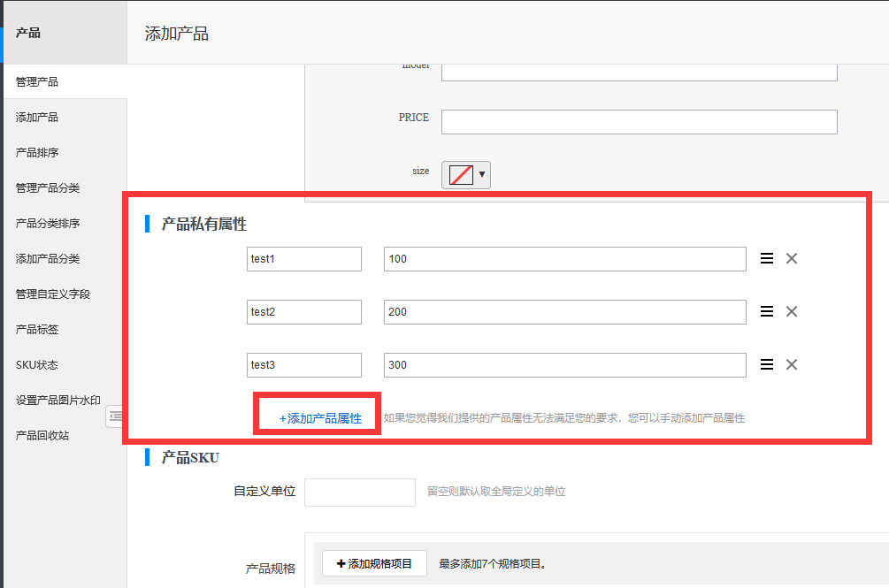Viewport: 889px width, 588px height.
Task: Select 管理产品分类 from the sidebar
Action: [48, 188]
